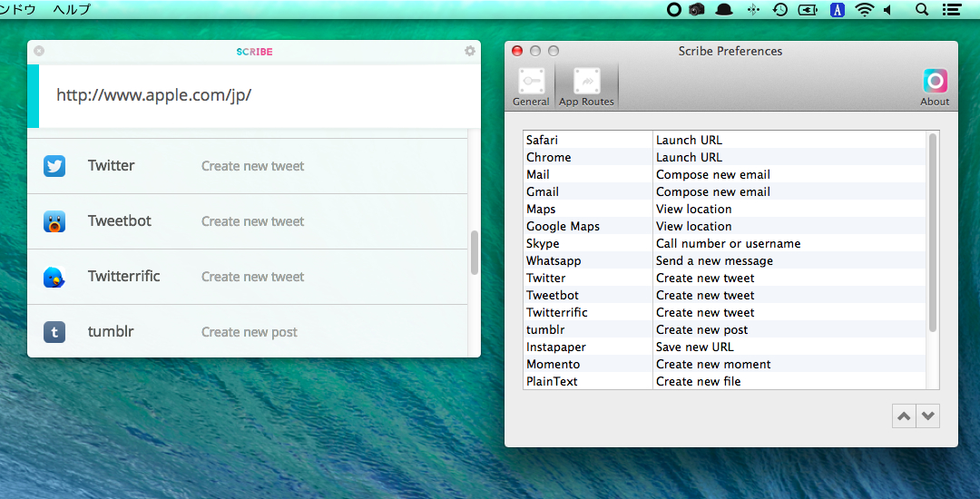
Task: Click the Tweetbot app icon
Action: (x=54, y=221)
